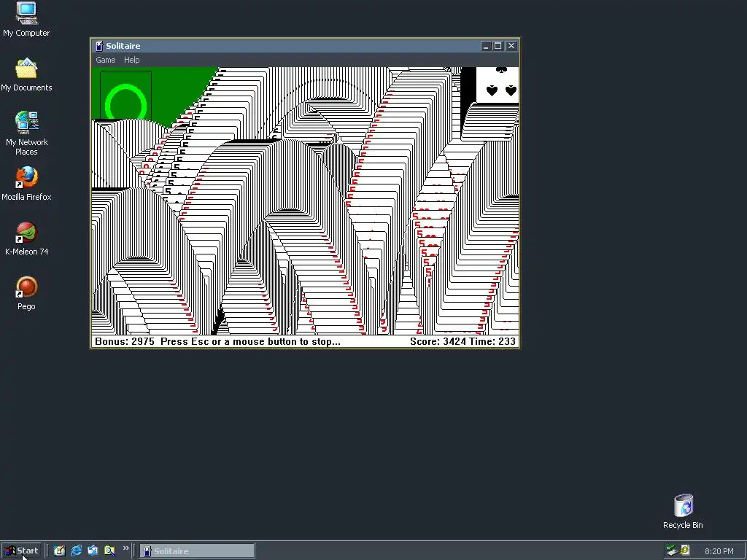Click the spade card at top right
This screenshot has width=747, height=560.
(497, 85)
